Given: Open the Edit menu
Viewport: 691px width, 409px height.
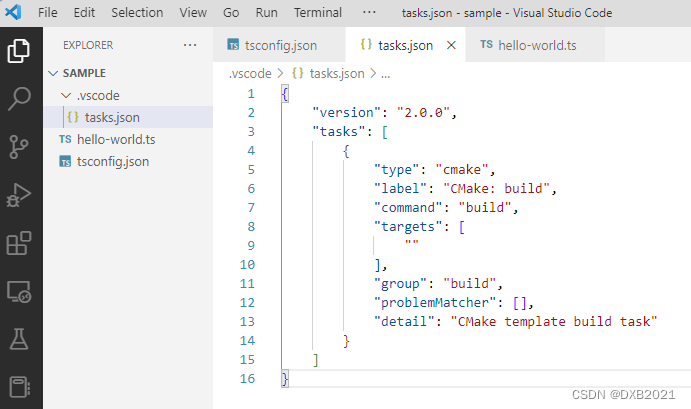Looking at the screenshot, I should coord(84,12).
